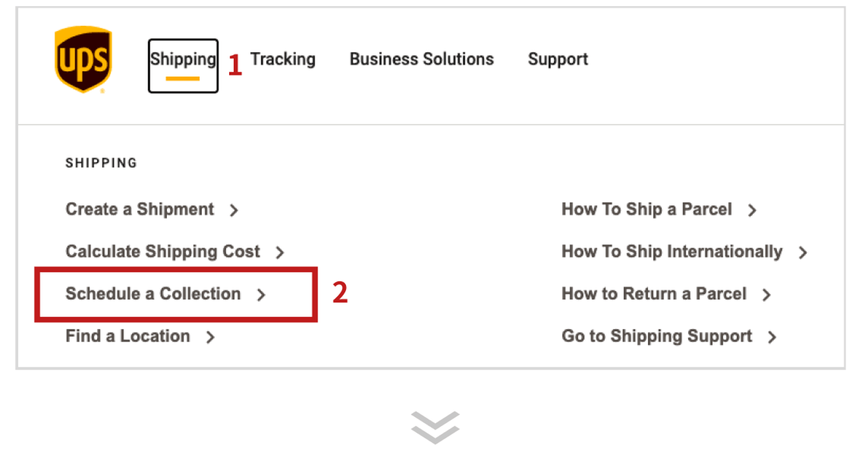Image resolution: width=868 pixels, height=464 pixels.
Task: Go to Find a Location
Action: pyautogui.click(x=128, y=336)
